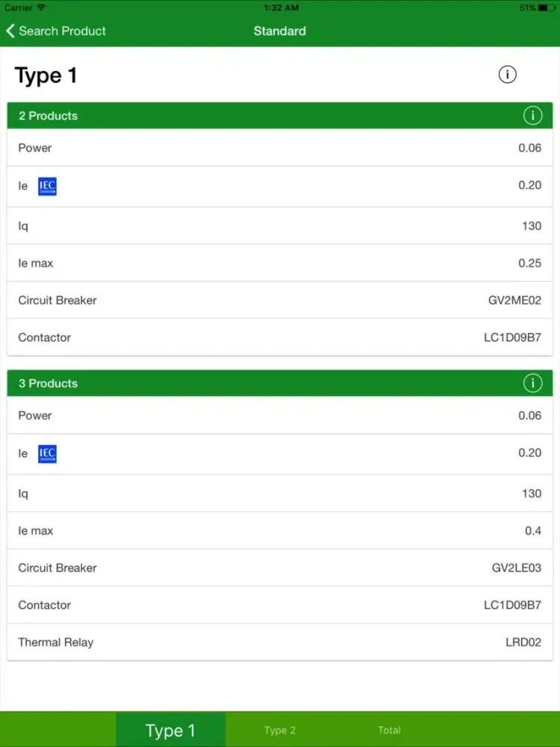This screenshot has height=747, width=560.
Task: Select circuit breaker GV2ME02 row
Action: pos(280,300)
